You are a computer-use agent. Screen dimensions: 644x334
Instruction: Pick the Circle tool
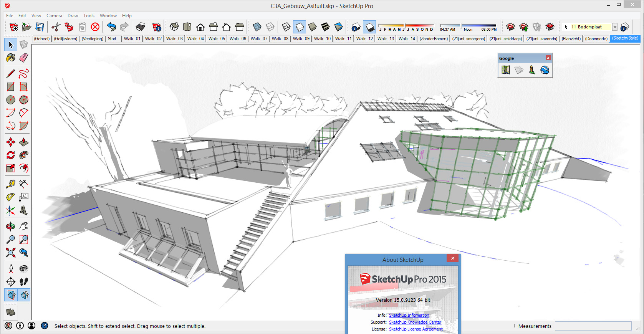11,100
